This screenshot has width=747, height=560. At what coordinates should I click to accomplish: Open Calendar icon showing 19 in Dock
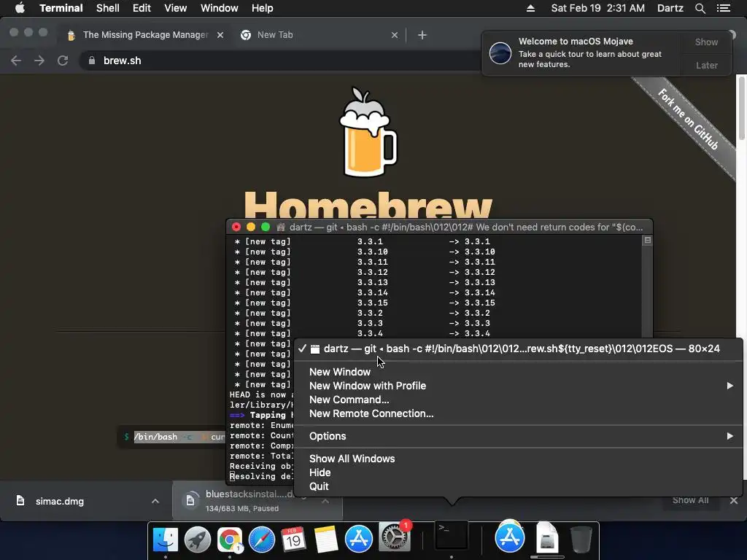point(293,539)
